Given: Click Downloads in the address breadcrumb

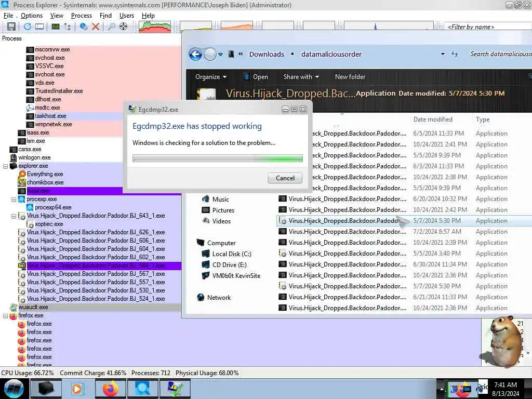Looking at the screenshot, I should tap(267, 54).
